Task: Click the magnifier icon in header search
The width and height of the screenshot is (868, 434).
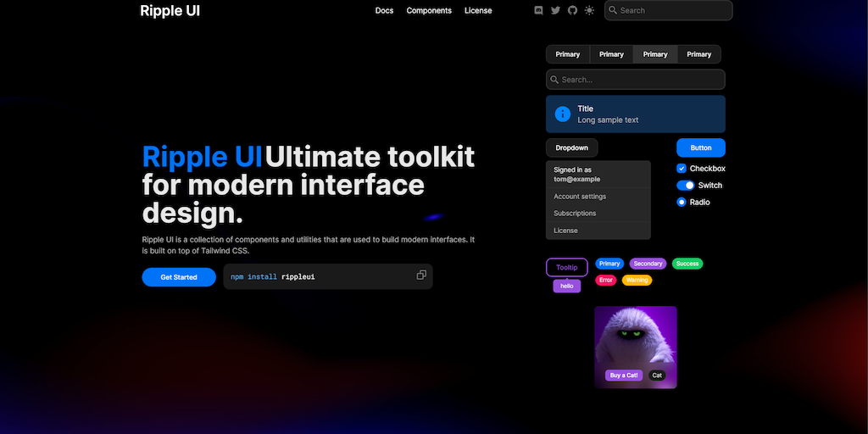Action: [x=613, y=10]
